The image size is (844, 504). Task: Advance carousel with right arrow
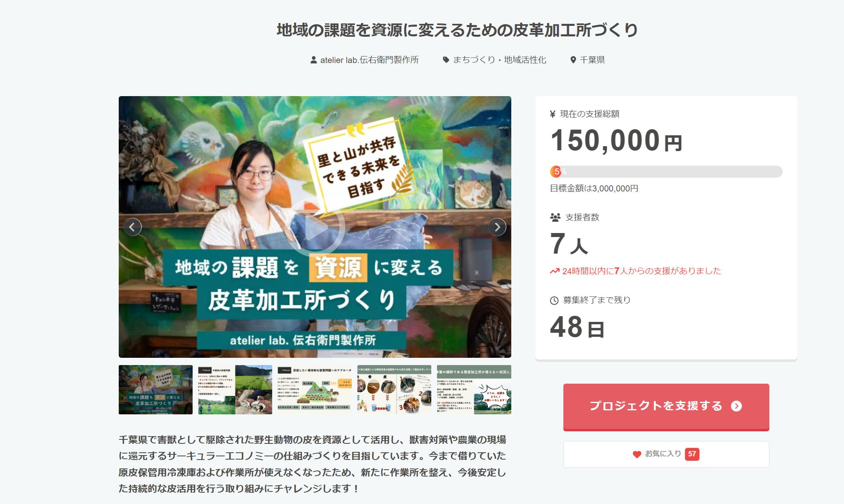(497, 227)
